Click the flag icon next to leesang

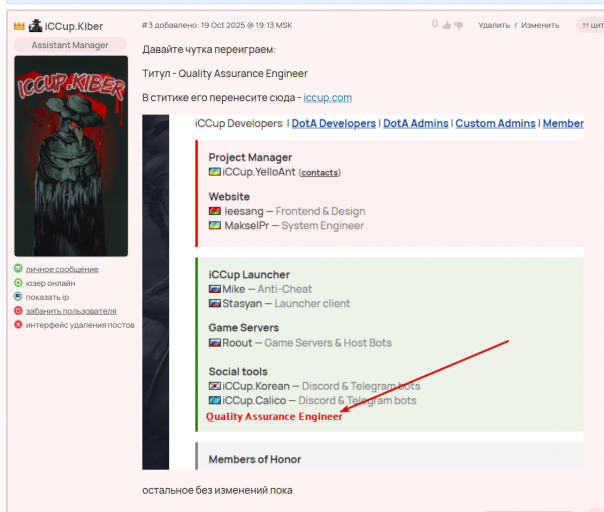point(215,211)
